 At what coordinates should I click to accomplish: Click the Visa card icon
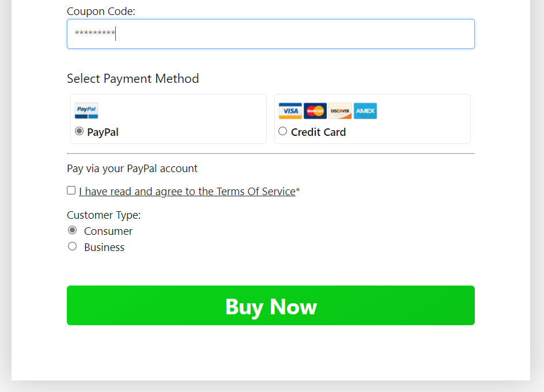point(290,111)
